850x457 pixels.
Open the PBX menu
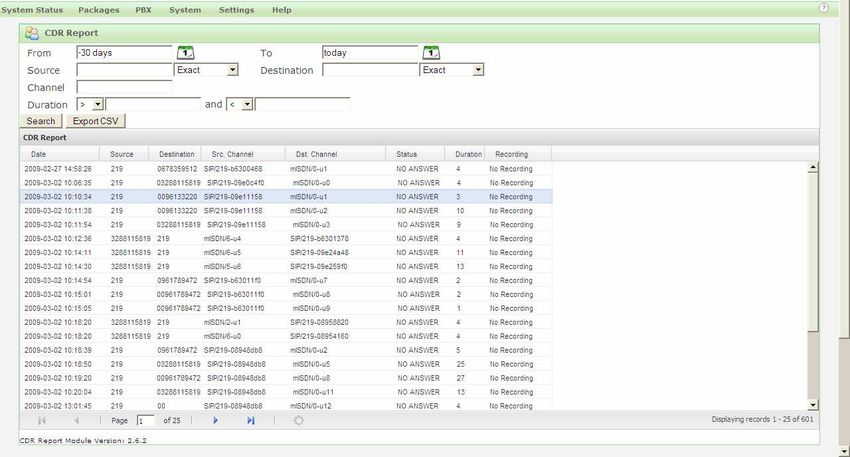(x=143, y=10)
